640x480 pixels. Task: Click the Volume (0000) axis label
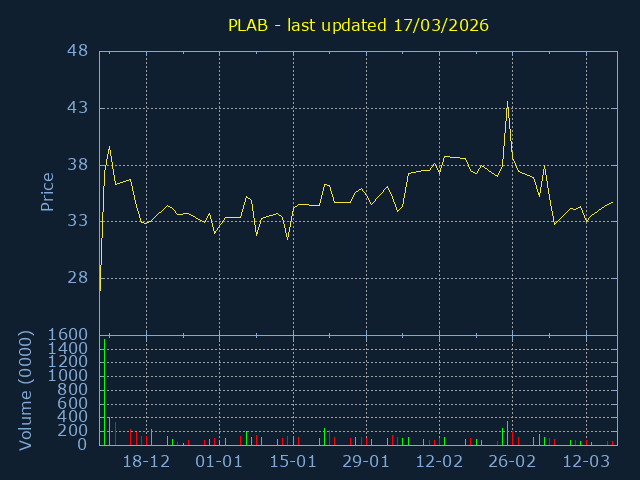pyautogui.click(x=27, y=390)
